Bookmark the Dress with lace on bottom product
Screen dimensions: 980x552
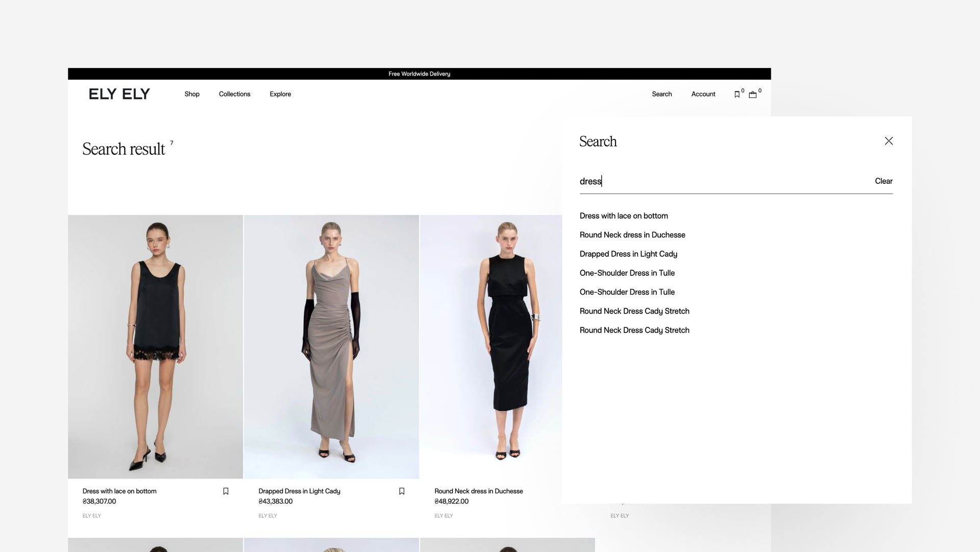226,491
